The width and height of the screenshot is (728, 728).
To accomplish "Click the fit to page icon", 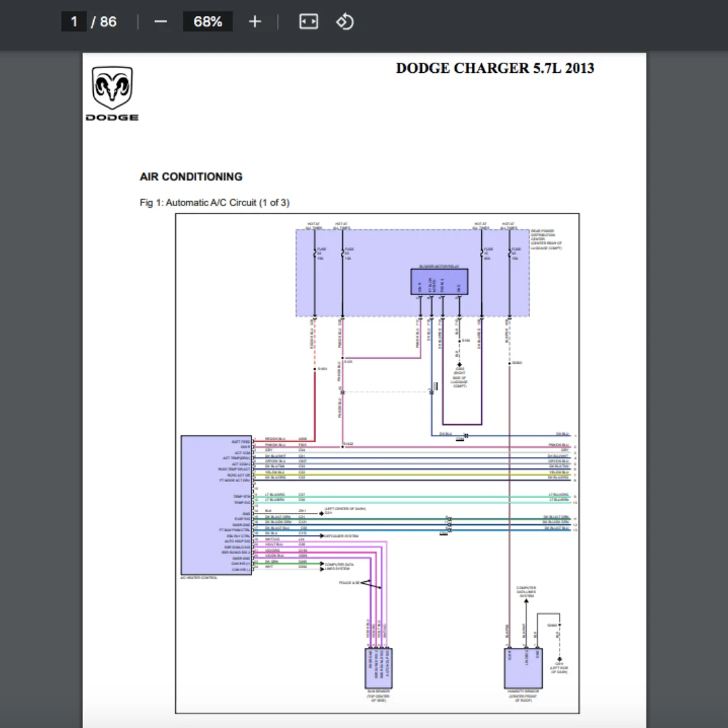I will 308,22.
